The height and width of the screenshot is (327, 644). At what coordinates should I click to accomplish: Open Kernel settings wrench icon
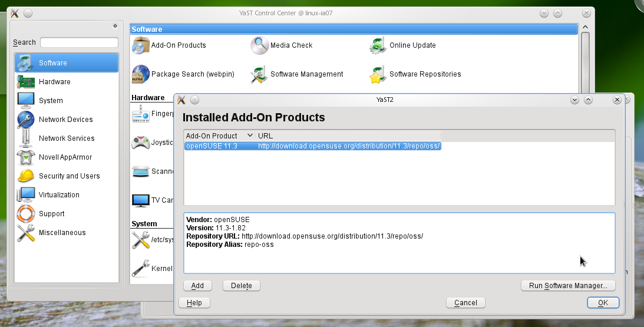tap(140, 268)
